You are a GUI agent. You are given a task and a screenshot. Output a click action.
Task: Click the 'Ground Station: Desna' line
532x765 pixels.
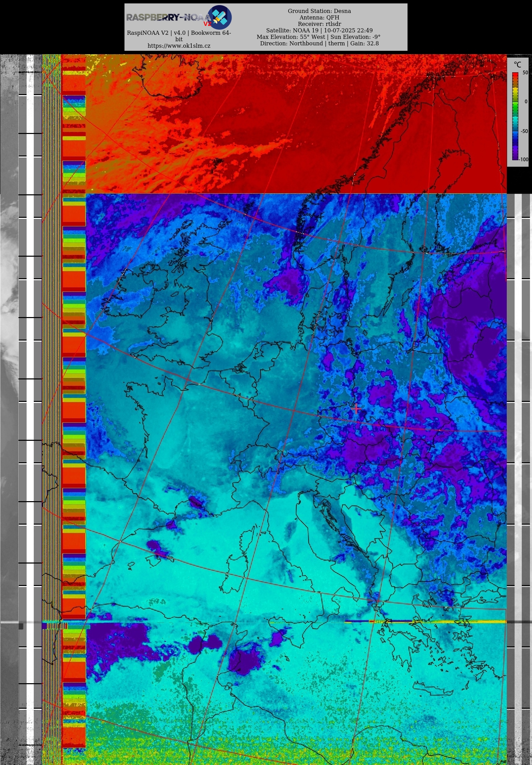click(x=319, y=11)
